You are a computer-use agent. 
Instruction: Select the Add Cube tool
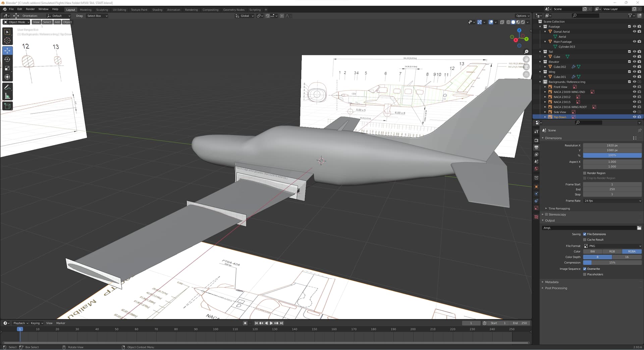pyautogui.click(x=7, y=106)
